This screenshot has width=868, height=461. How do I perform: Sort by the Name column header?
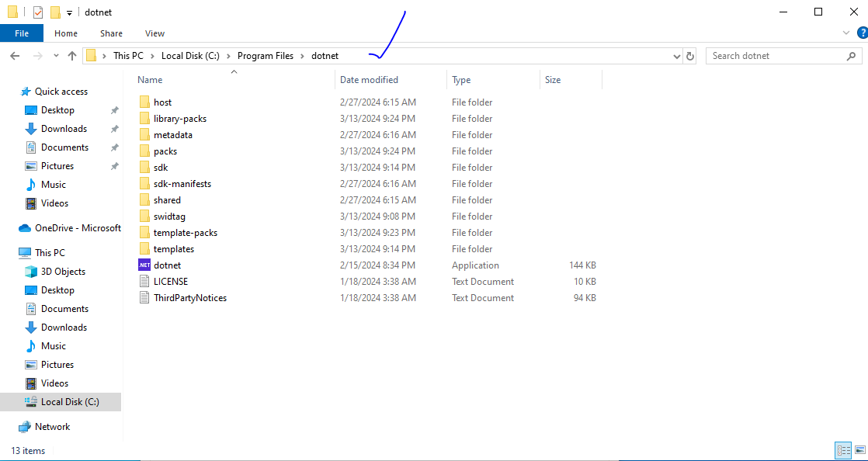150,80
